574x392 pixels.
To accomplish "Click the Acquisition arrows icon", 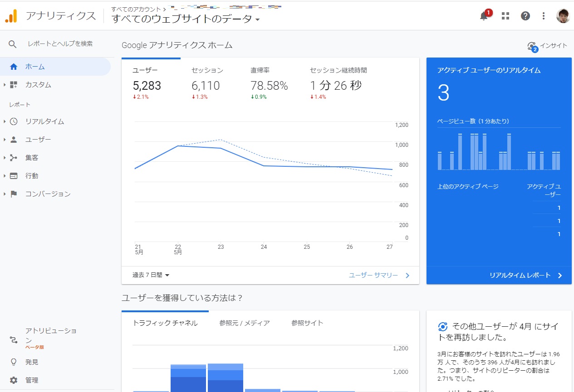I will tap(14, 158).
